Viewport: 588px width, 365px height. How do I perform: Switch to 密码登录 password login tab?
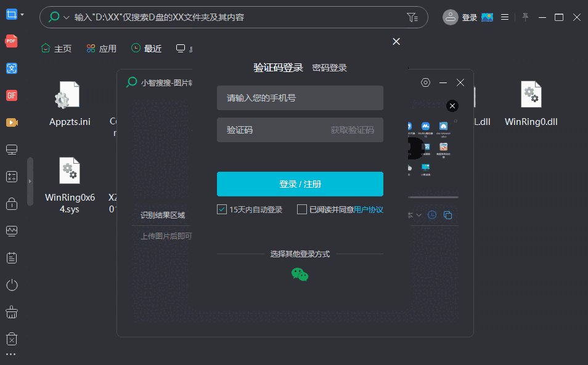click(329, 68)
